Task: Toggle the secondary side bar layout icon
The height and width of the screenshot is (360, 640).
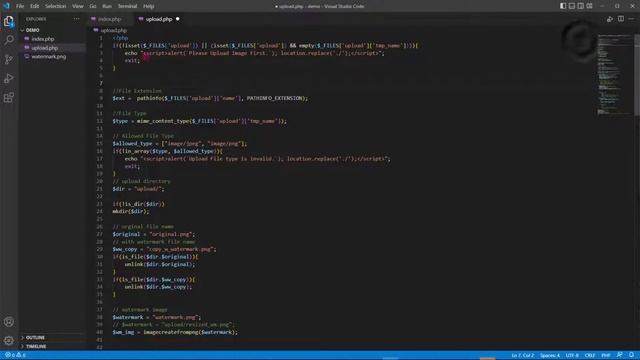Action: coord(580,6)
